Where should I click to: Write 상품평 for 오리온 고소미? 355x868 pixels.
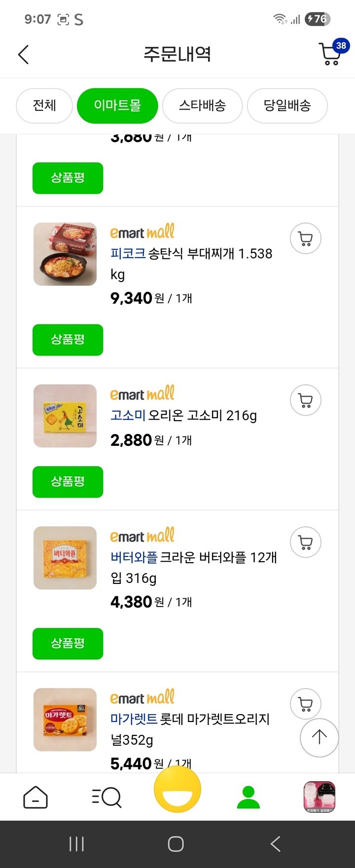pyautogui.click(x=68, y=482)
